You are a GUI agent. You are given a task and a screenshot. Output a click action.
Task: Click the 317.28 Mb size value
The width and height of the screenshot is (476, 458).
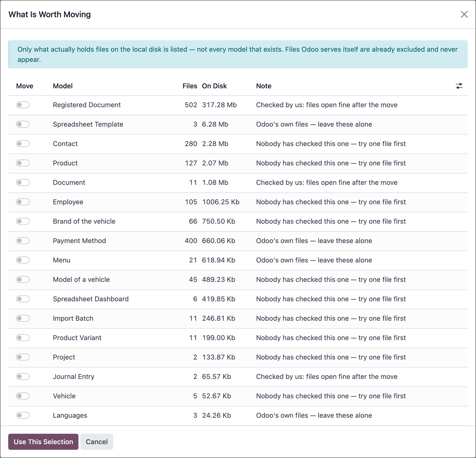pos(219,105)
